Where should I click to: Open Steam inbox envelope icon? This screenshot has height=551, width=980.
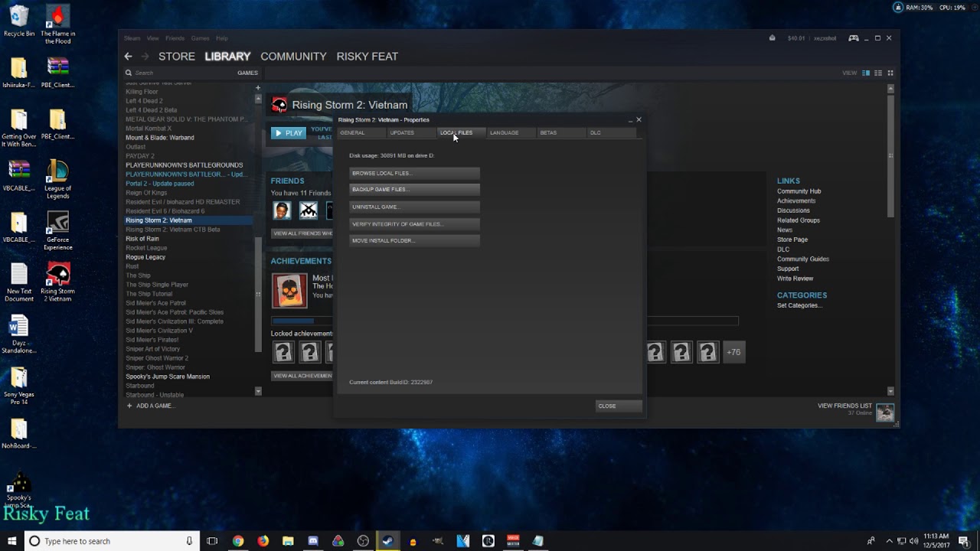pyautogui.click(x=772, y=38)
